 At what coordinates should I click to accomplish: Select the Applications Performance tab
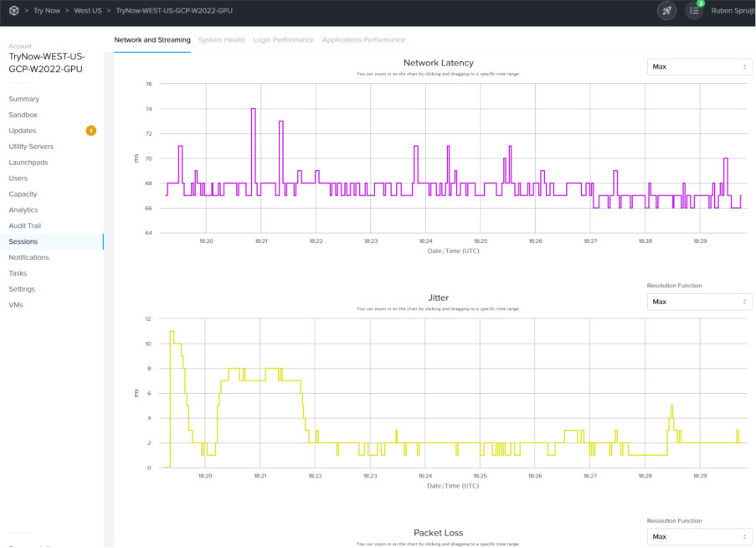tap(363, 39)
